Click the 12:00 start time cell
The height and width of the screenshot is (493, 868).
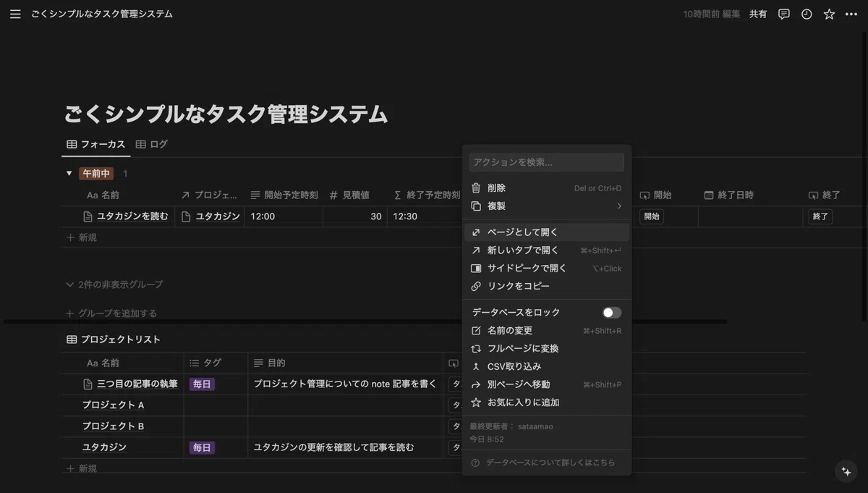tap(284, 216)
